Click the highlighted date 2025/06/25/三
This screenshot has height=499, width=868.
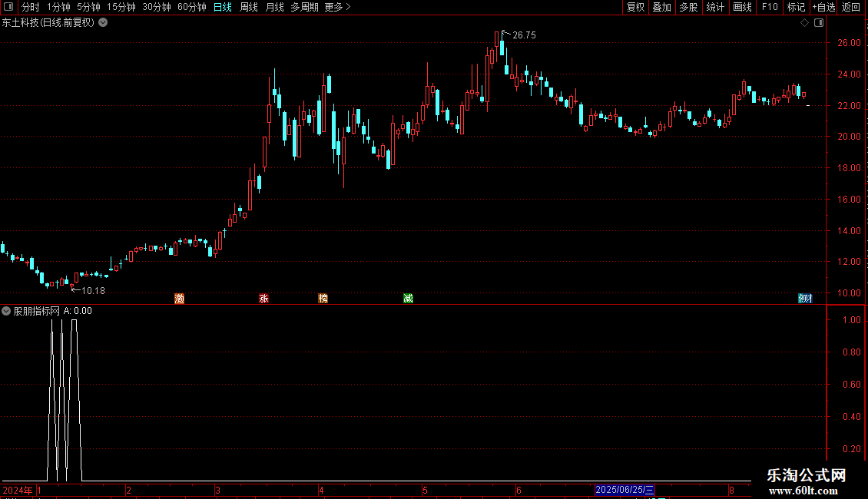624,490
